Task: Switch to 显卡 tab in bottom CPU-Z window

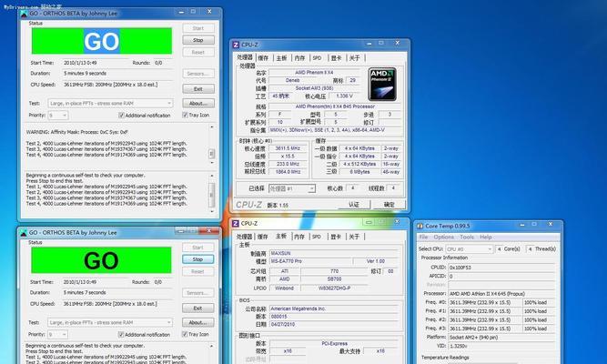Action: (336, 237)
